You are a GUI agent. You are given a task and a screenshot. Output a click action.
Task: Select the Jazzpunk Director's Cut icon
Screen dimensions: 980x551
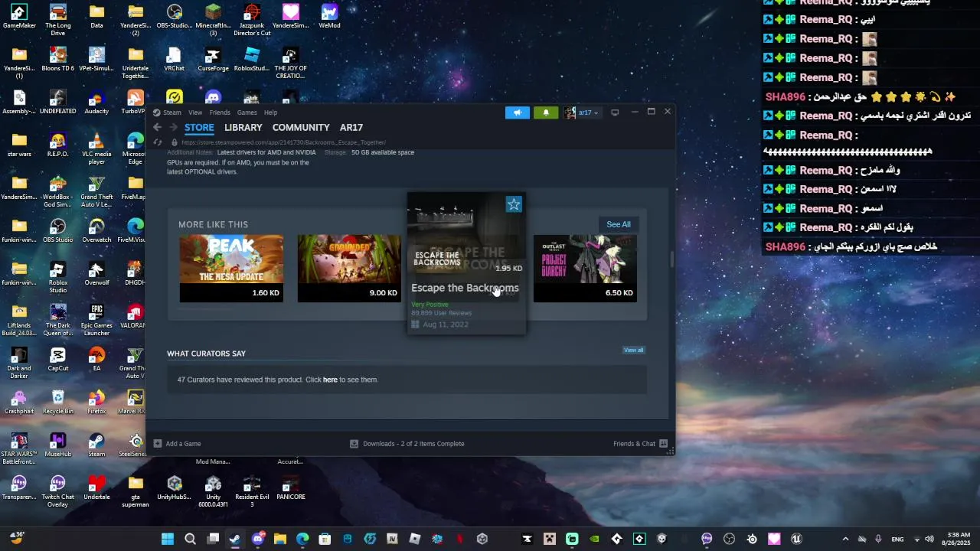(252, 20)
